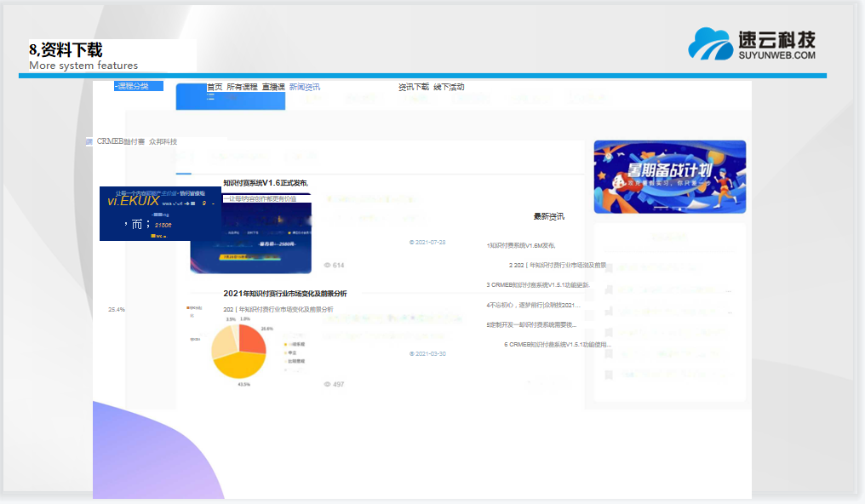The width and height of the screenshot is (865, 504).
Task: Open article 知识付费系统V1.6正式发布
Action: (265, 183)
